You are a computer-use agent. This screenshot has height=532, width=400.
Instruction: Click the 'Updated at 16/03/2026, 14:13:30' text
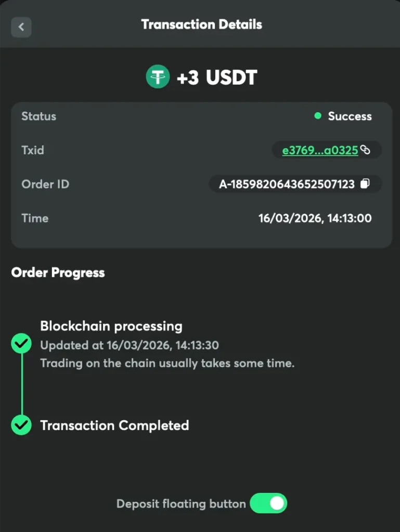pyautogui.click(x=130, y=345)
